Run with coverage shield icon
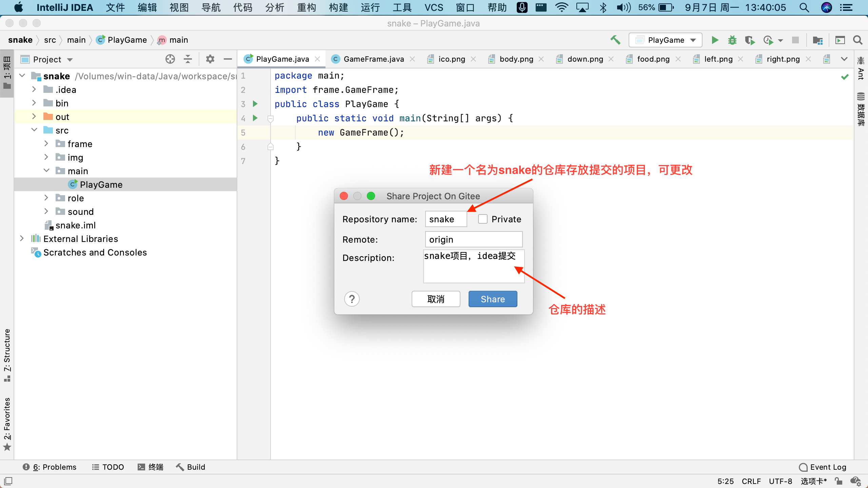This screenshot has height=488, width=868. coord(750,40)
